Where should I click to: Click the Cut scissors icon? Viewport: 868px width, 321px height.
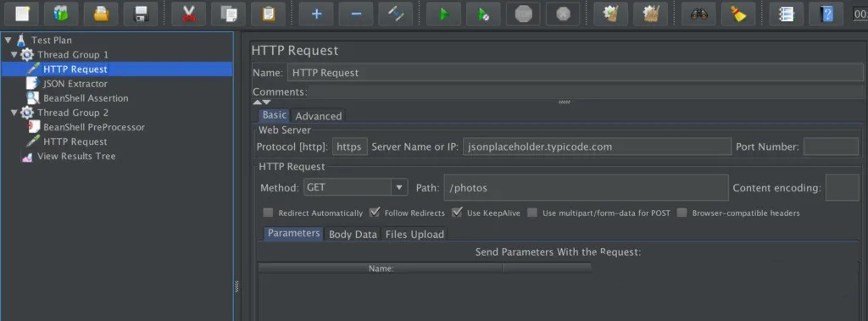(189, 14)
